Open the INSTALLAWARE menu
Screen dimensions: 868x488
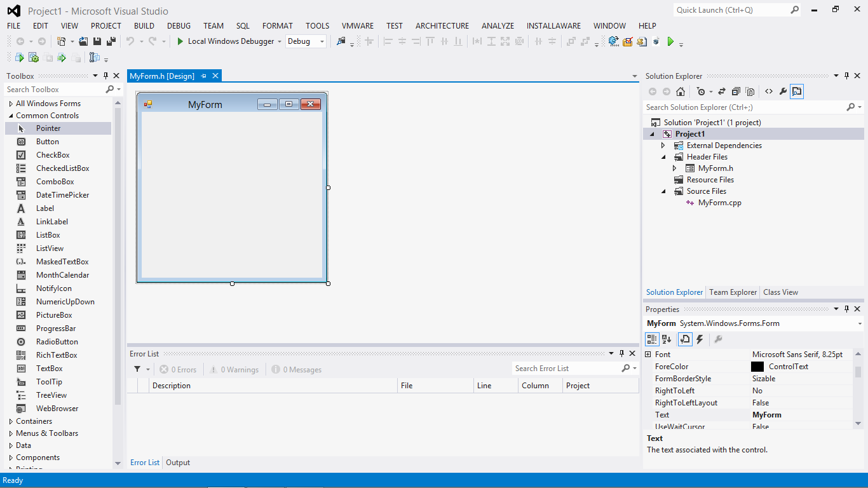[553, 26]
